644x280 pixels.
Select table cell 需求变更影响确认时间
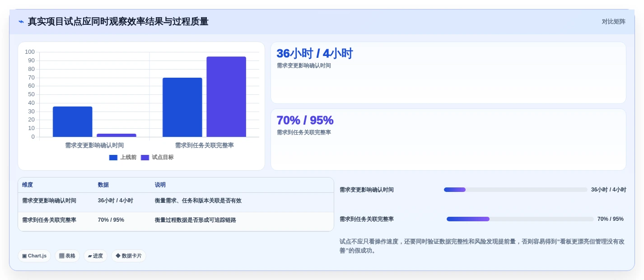49,201
